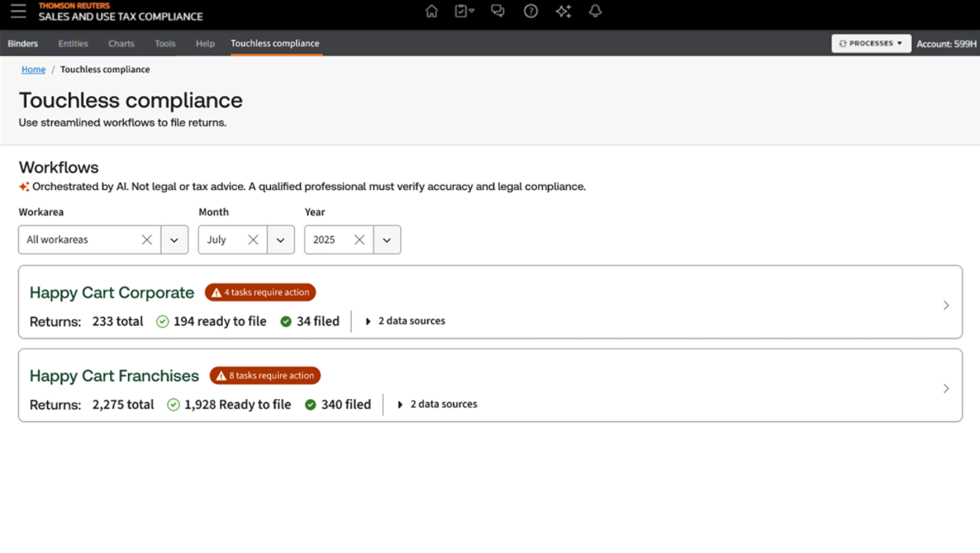Open the Processes dropdown button
980x553 pixels.
[x=871, y=44]
